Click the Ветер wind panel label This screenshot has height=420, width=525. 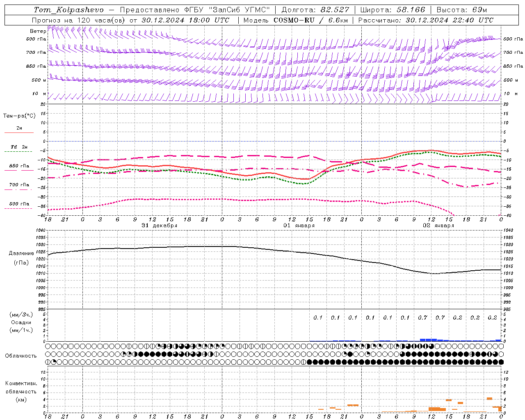38,31
